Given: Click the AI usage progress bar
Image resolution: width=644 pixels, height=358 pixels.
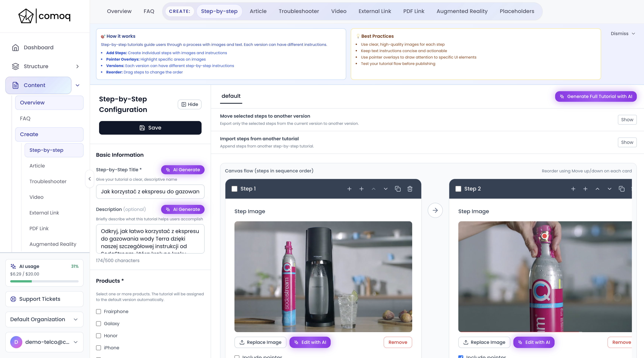Looking at the screenshot, I should click(x=44, y=281).
